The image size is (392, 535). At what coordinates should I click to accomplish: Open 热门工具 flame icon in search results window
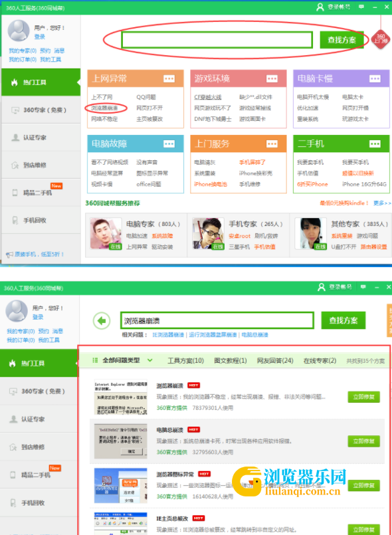13,364
